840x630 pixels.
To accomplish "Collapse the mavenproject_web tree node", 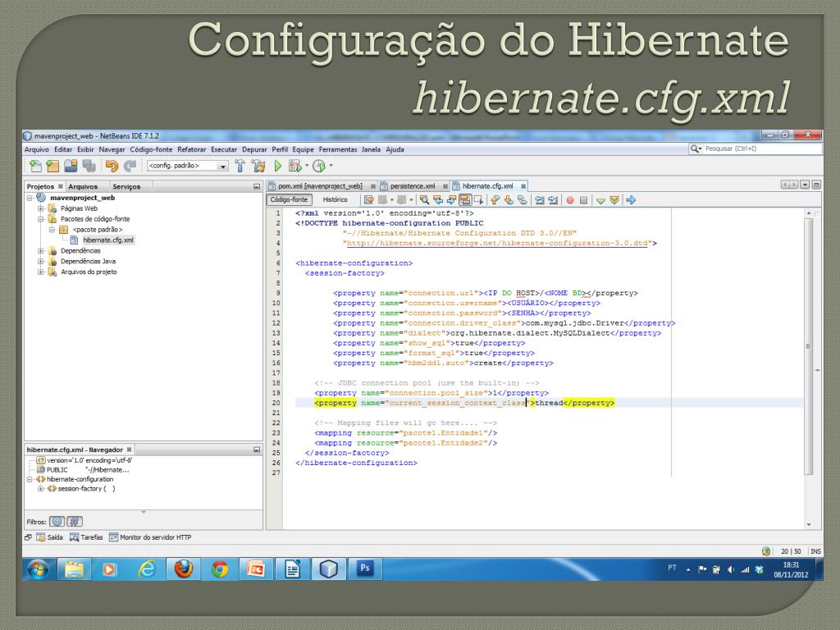I will point(30,198).
